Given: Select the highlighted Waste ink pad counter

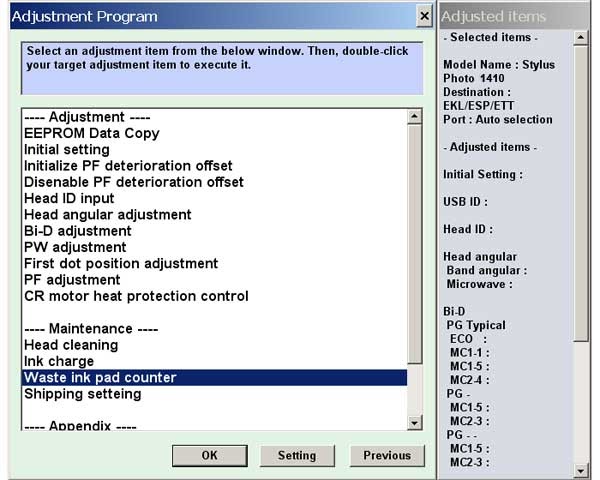Looking at the screenshot, I should [215, 377].
